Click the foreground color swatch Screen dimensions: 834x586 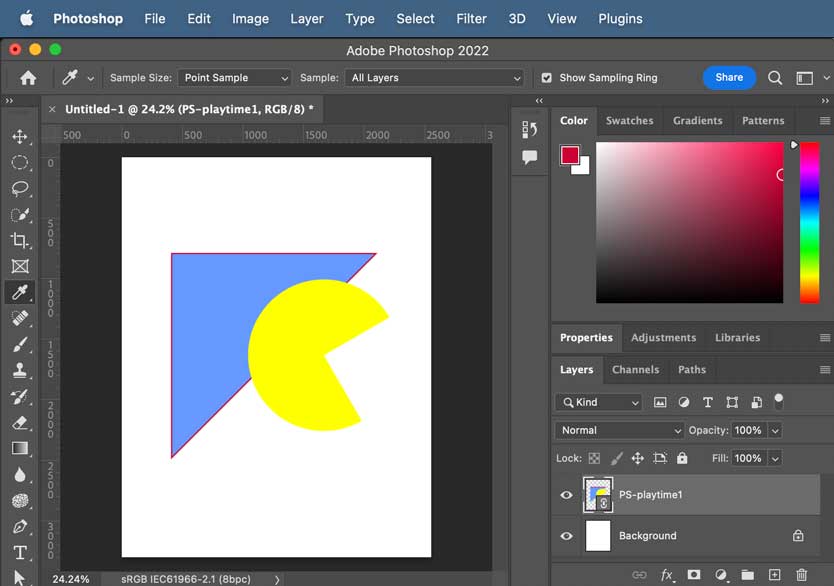point(570,155)
